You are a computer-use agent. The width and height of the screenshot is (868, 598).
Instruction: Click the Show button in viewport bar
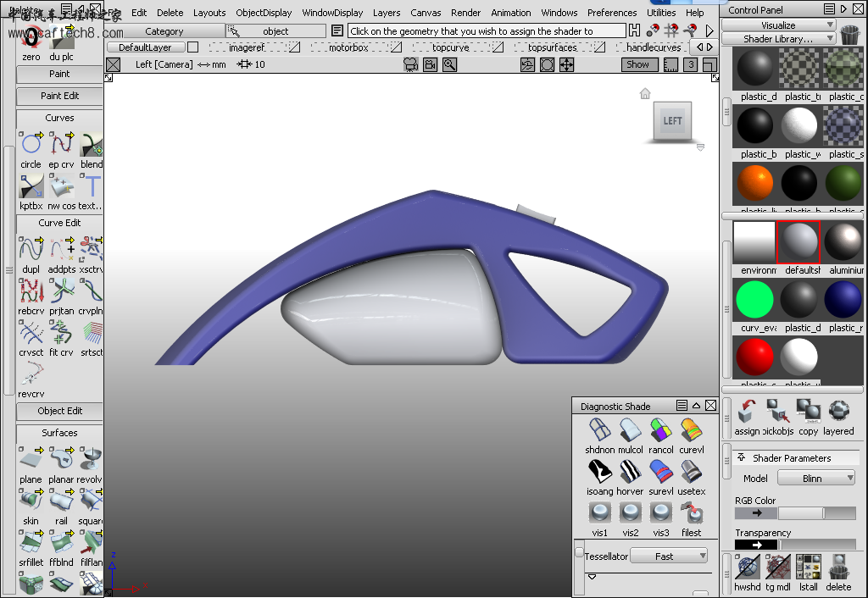(x=639, y=64)
